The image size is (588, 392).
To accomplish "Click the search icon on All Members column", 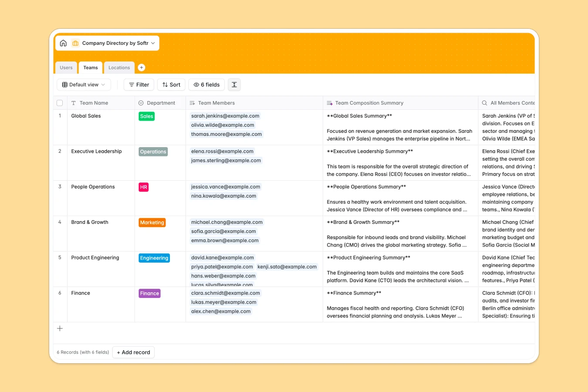I will pyautogui.click(x=484, y=103).
